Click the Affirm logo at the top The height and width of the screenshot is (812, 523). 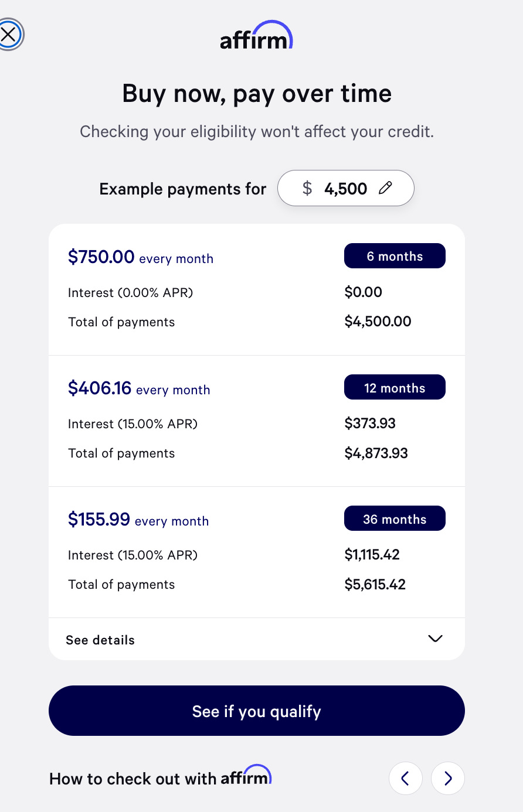pos(256,36)
